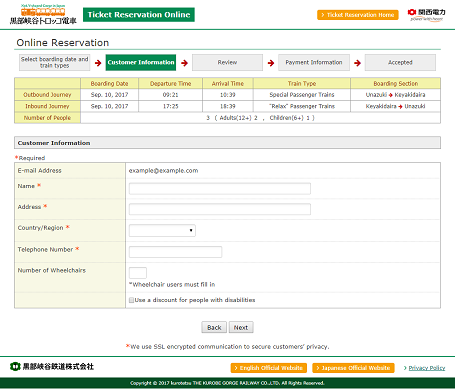Click 'Wheelchair users must fill in' note
The height and width of the screenshot is (389, 455).
(x=172, y=285)
